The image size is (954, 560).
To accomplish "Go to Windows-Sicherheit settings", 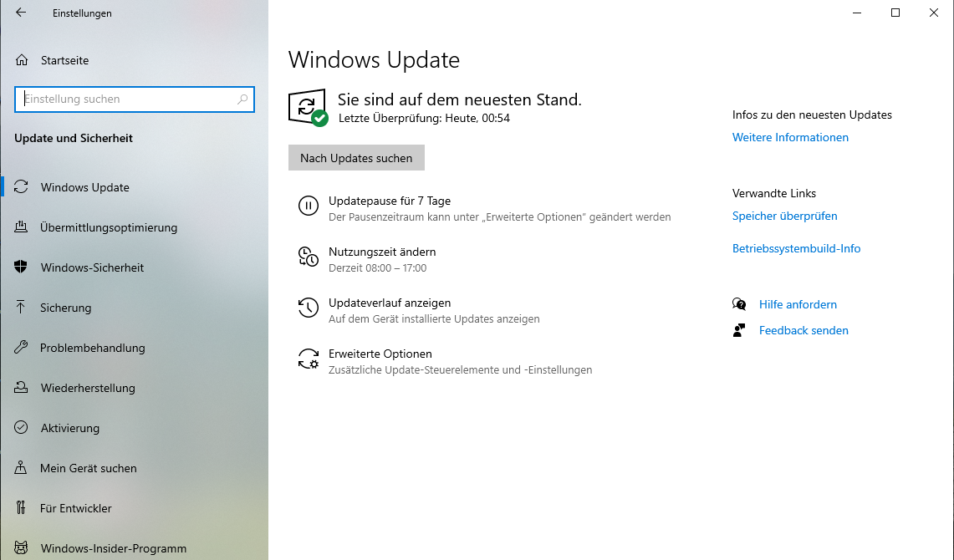I will coord(134,267).
